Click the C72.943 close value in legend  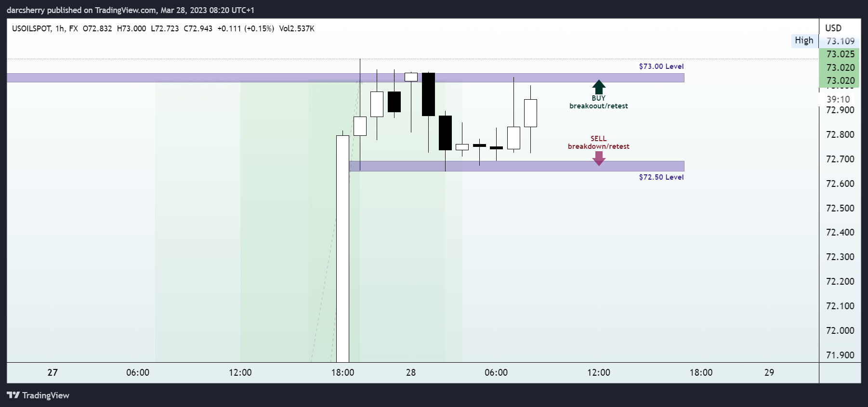coord(198,28)
